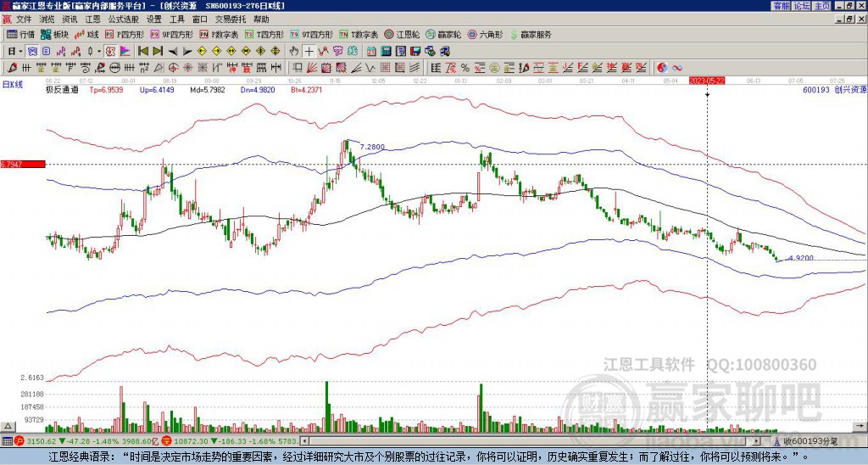Select the zigzag wave line tool
The width and height of the screenshot is (868, 465).
click(x=370, y=68)
